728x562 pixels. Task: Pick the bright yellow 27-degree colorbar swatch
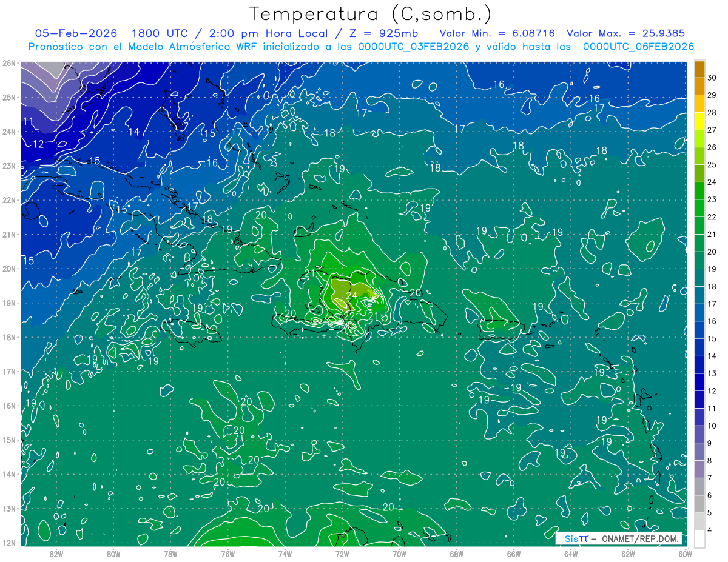[x=699, y=121]
